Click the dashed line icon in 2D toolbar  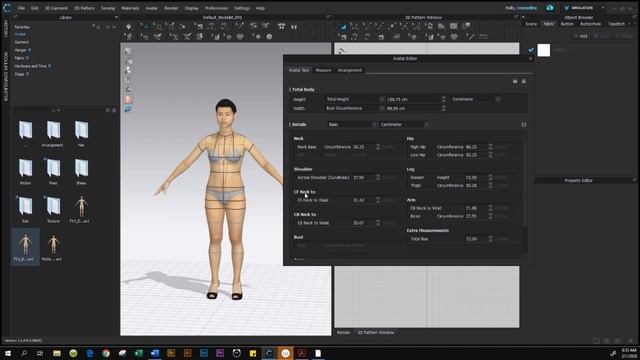[483, 37]
